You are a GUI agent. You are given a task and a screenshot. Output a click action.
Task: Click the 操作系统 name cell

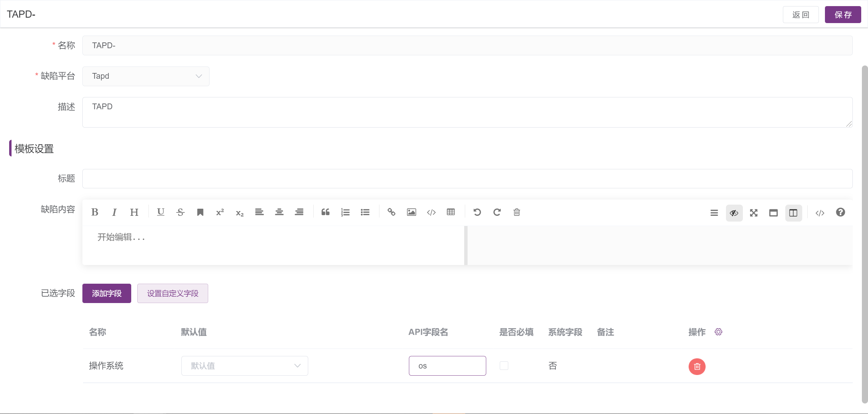point(106,366)
